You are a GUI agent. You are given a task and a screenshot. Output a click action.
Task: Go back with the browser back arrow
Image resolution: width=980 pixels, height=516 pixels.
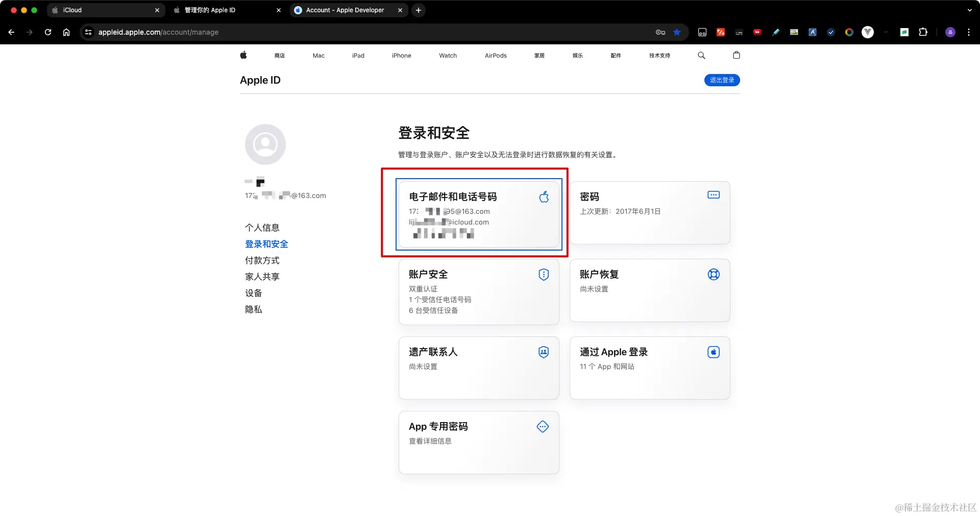11,32
